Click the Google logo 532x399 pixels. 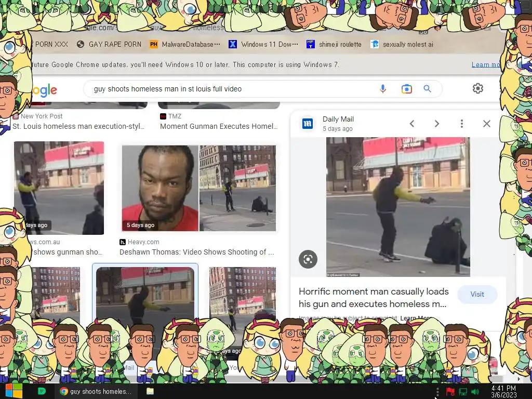click(x=44, y=89)
